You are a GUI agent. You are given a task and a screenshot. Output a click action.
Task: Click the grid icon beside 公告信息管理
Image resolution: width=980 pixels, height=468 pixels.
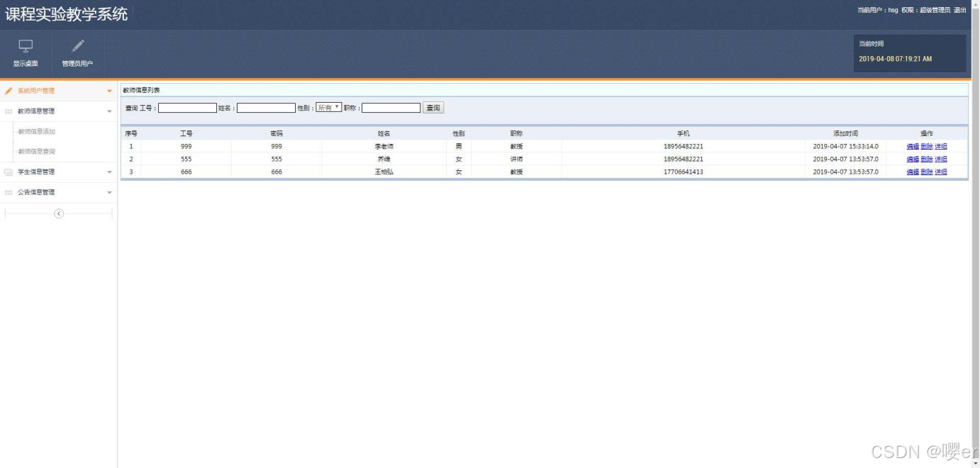[9, 192]
